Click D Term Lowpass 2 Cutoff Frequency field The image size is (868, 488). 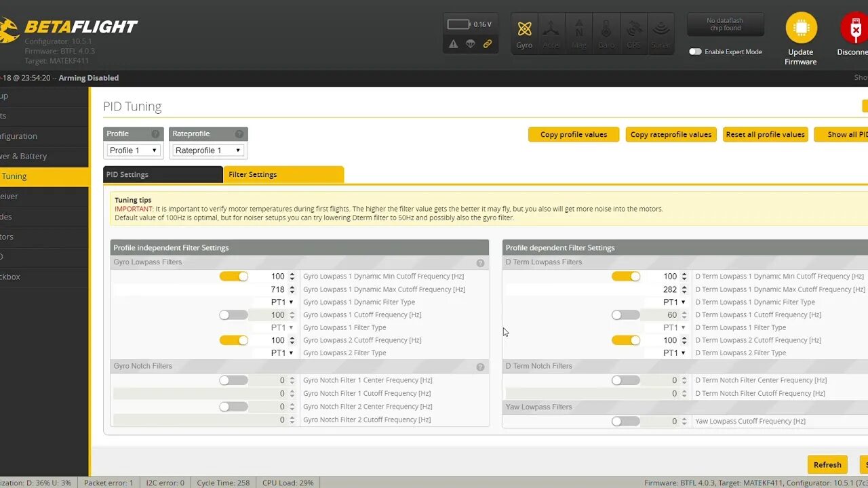click(665, 340)
